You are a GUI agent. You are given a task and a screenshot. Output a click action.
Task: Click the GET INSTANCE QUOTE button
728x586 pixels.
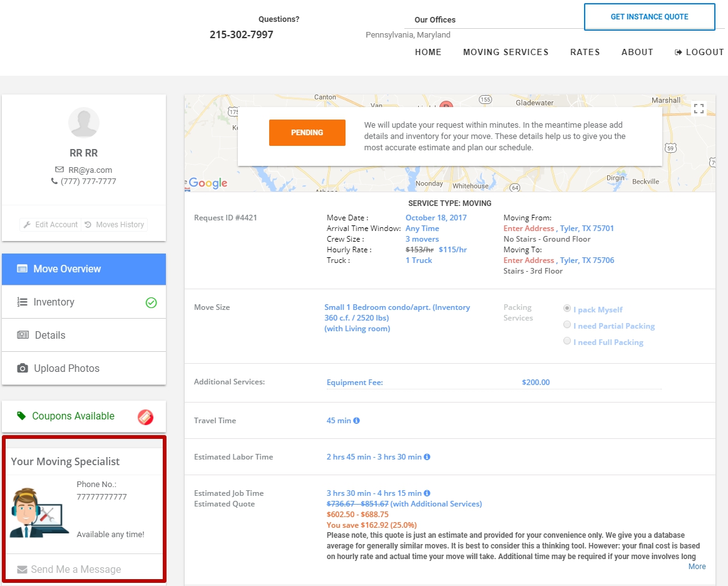click(650, 17)
